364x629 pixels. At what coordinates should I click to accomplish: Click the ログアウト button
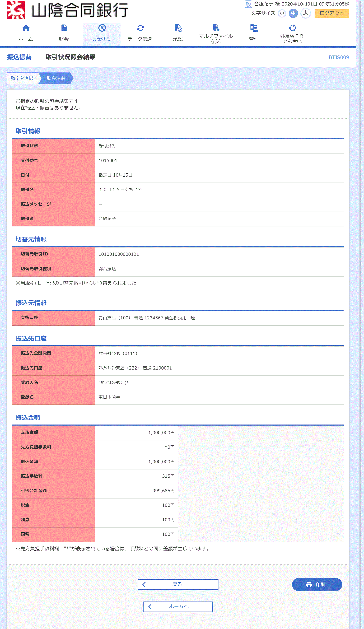click(332, 13)
